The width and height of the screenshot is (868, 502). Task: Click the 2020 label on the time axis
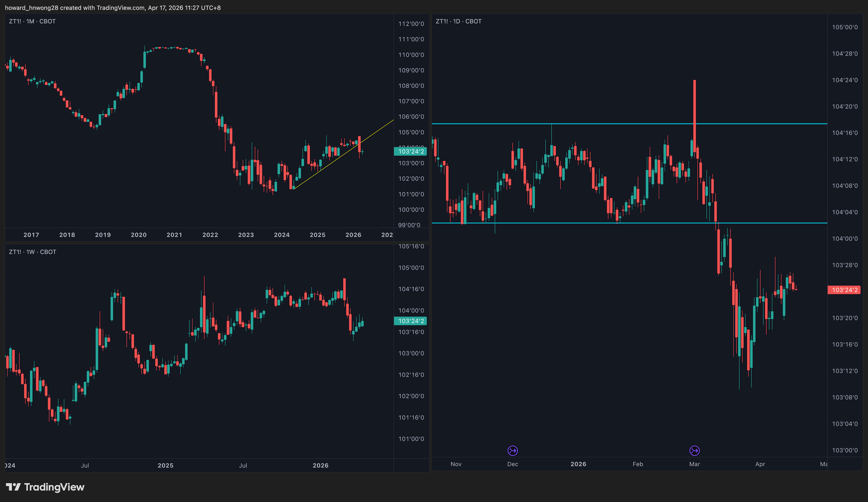coord(139,235)
